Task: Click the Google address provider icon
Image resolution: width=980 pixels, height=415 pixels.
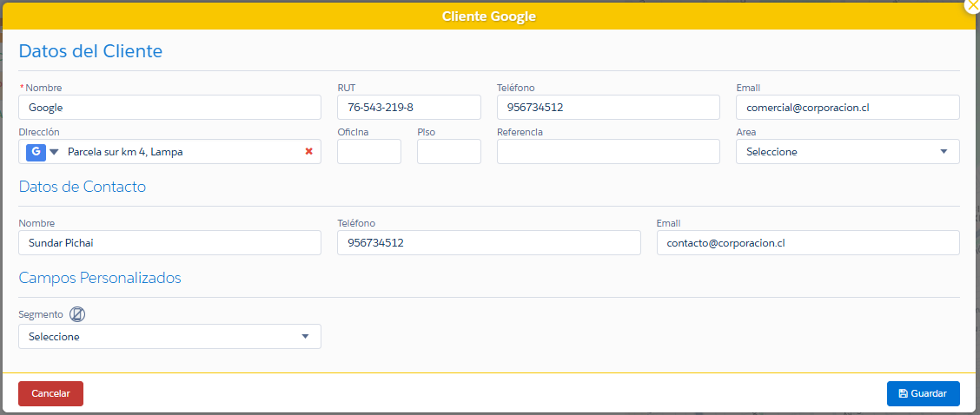Action: click(x=36, y=152)
